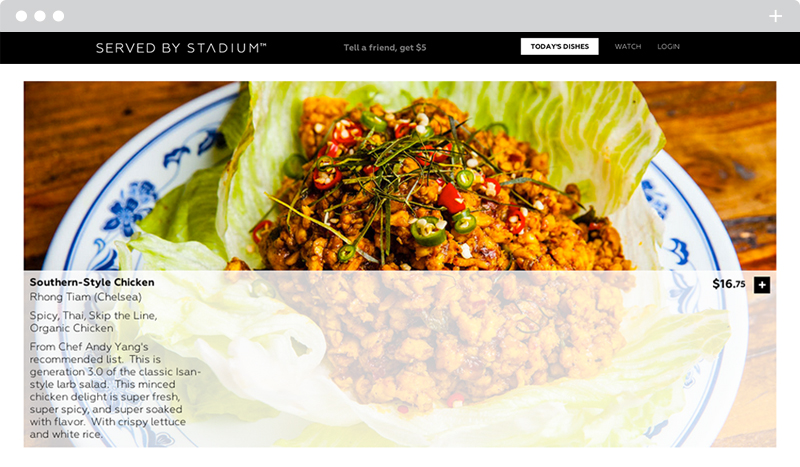Open the Login page
The height and width of the screenshot is (467, 800).
pyautogui.click(x=668, y=46)
